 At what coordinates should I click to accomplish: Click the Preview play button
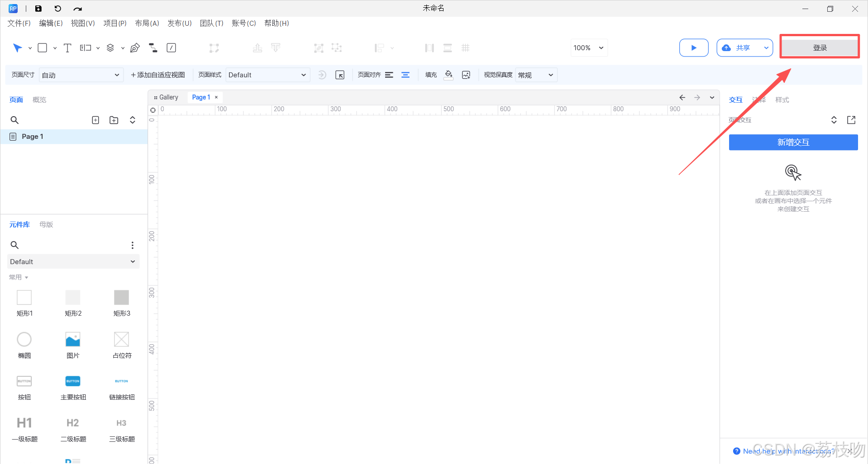(x=694, y=48)
